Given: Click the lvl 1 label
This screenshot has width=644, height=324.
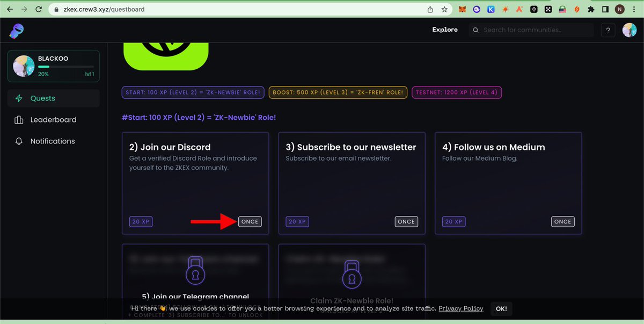Looking at the screenshot, I should tap(89, 74).
